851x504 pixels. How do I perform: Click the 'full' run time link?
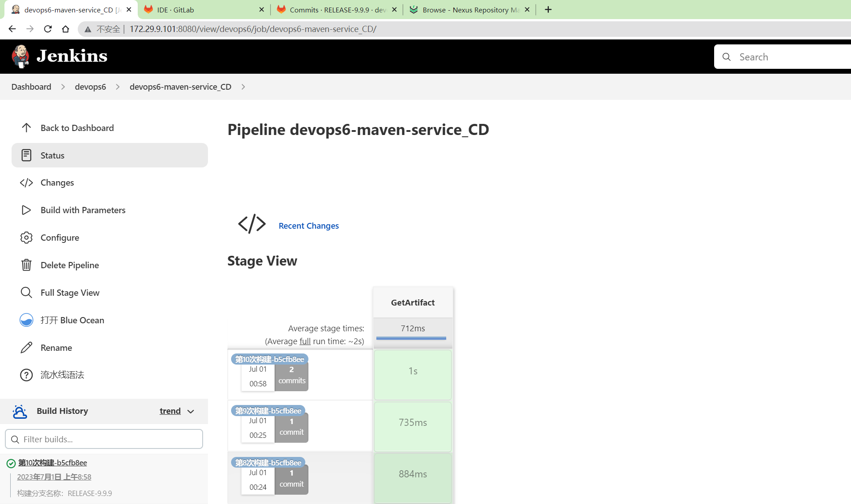click(x=305, y=341)
